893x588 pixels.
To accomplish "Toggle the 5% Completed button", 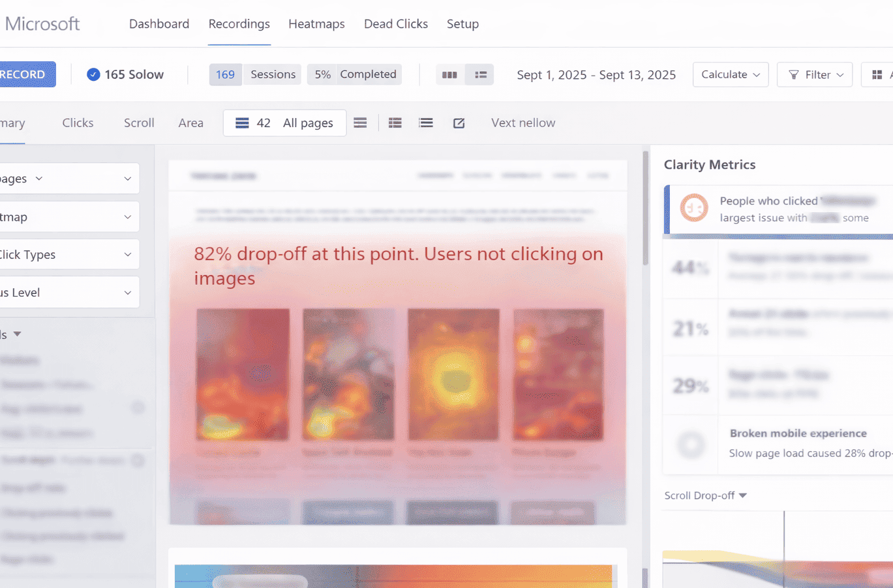I will click(x=355, y=74).
